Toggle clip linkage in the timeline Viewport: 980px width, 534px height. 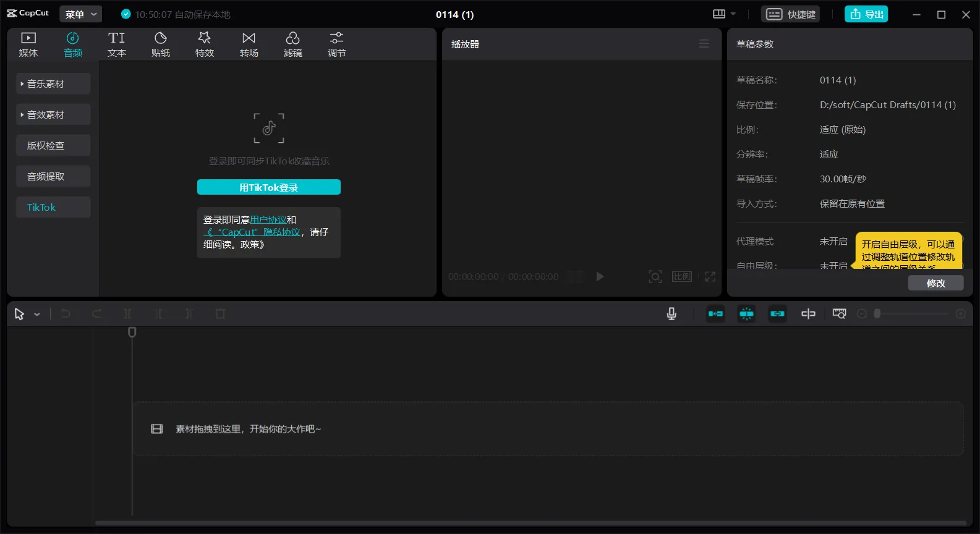click(x=777, y=314)
